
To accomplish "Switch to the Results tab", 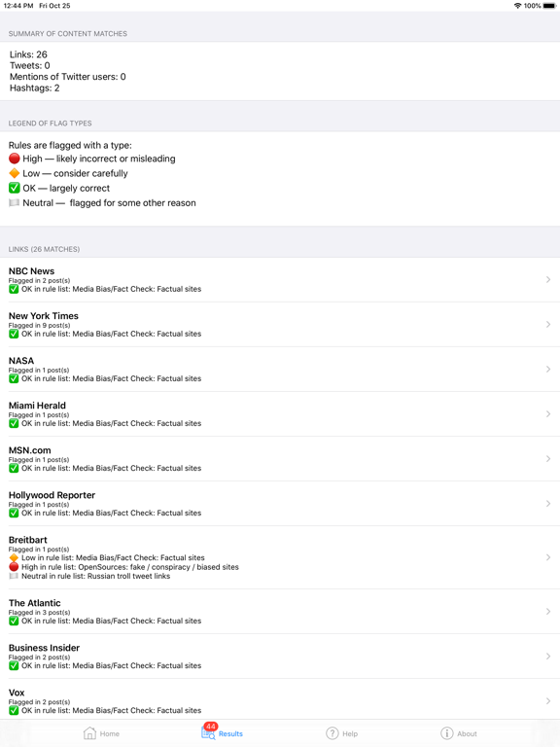I will pyautogui.click(x=222, y=732).
